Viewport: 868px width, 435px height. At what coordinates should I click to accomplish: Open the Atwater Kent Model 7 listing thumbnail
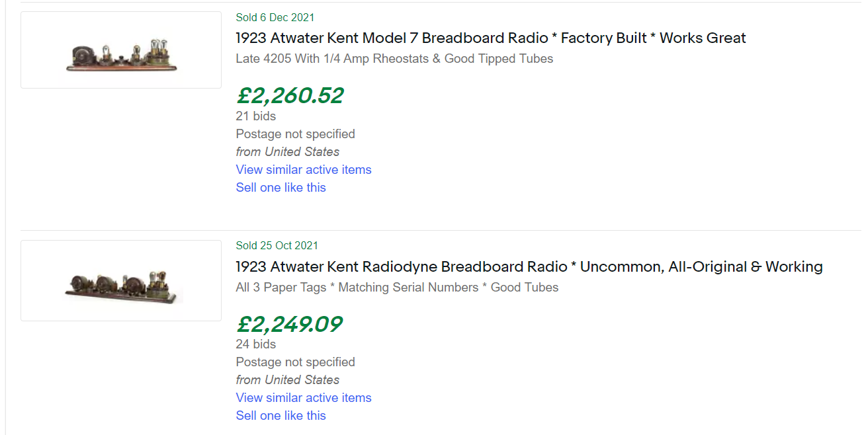coord(121,50)
